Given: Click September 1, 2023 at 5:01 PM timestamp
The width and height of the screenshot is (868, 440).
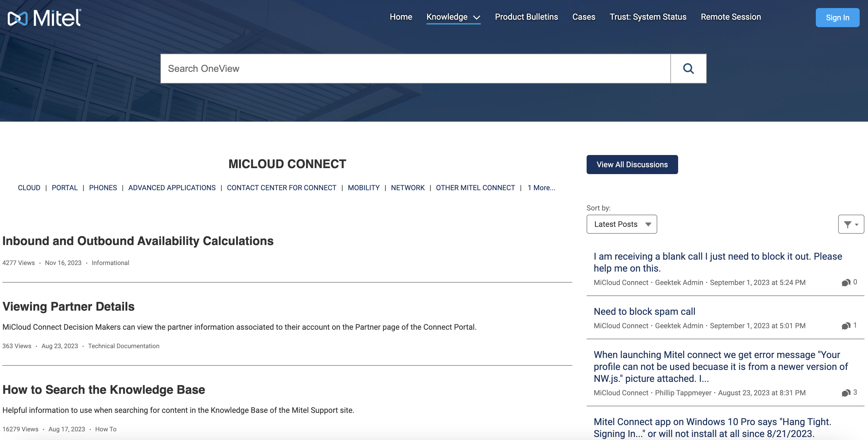Looking at the screenshot, I should point(757,326).
